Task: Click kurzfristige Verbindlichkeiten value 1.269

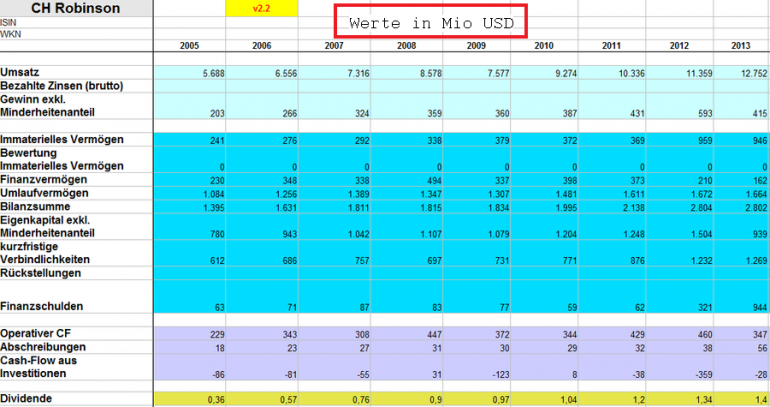Action: (x=756, y=261)
